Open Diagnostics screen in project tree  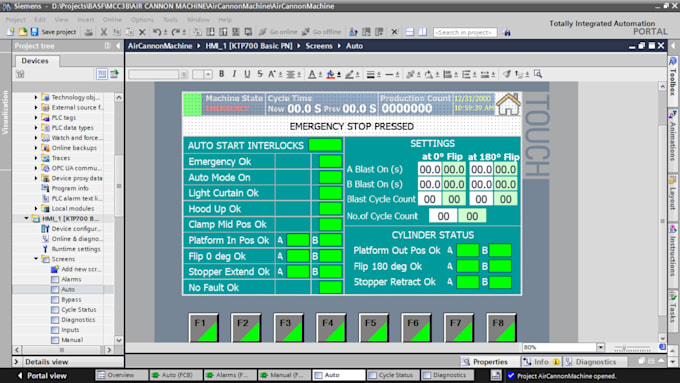pos(78,320)
